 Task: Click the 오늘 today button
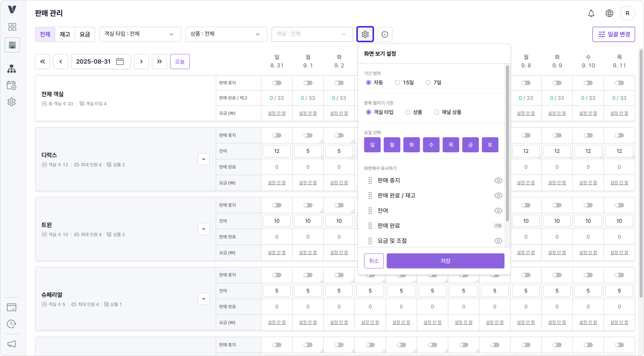point(180,61)
